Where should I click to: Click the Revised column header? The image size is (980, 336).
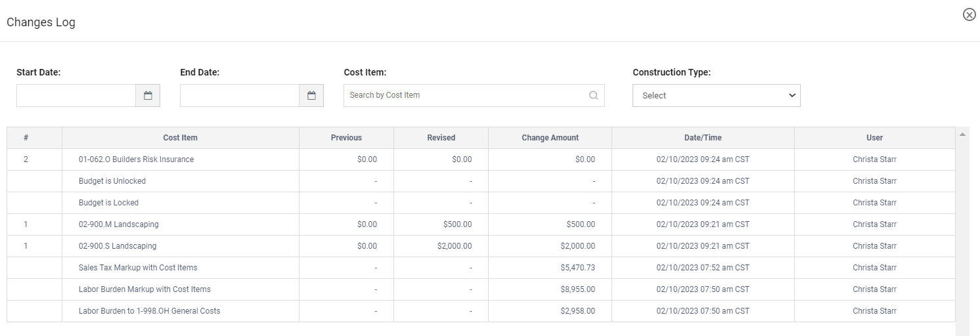click(441, 138)
